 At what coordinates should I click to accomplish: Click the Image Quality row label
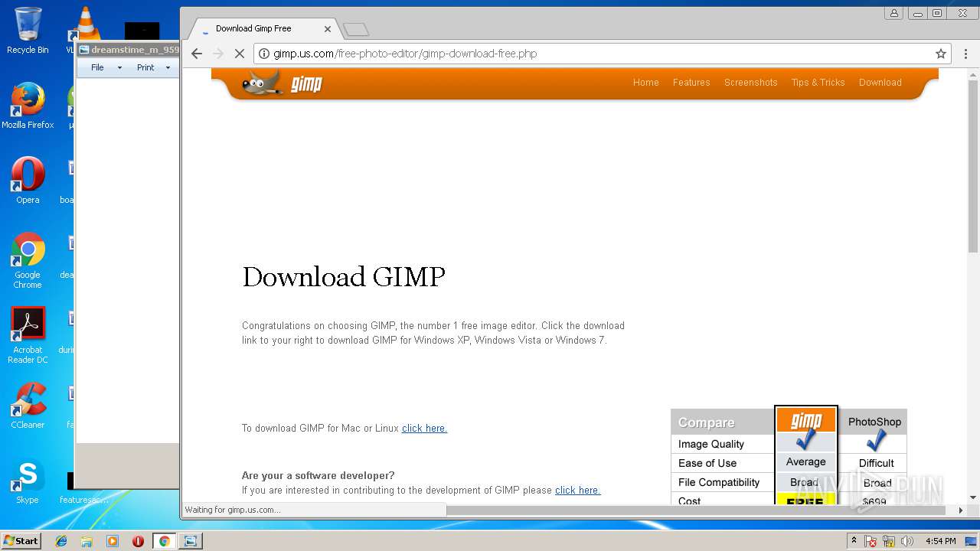pos(710,444)
